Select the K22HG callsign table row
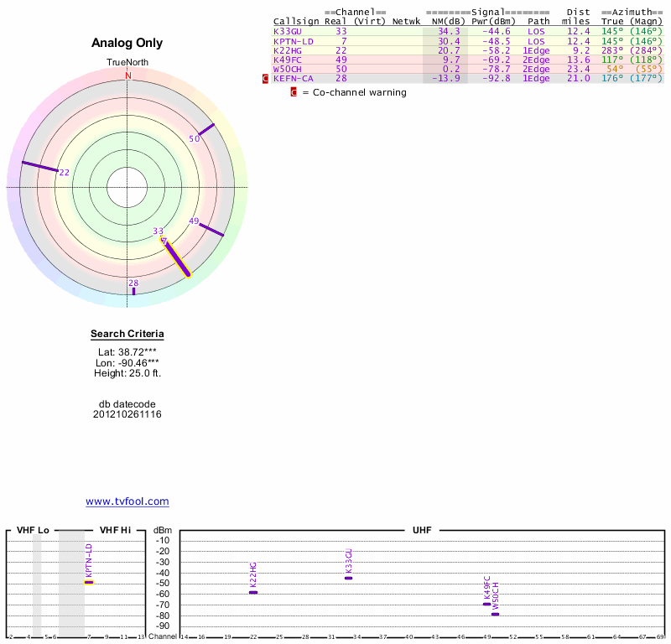Screen dimensions: 671x644 tap(287, 51)
